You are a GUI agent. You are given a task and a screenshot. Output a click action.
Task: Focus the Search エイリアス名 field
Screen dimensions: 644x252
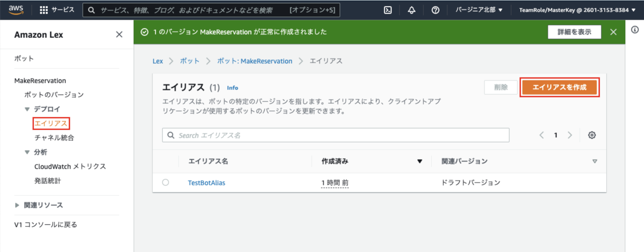[x=336, y=135]
